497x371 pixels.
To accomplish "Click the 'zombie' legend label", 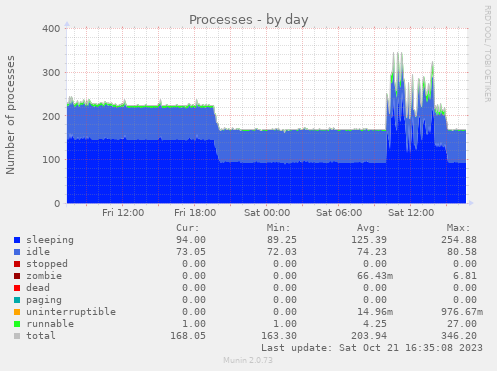I will 44,276.
